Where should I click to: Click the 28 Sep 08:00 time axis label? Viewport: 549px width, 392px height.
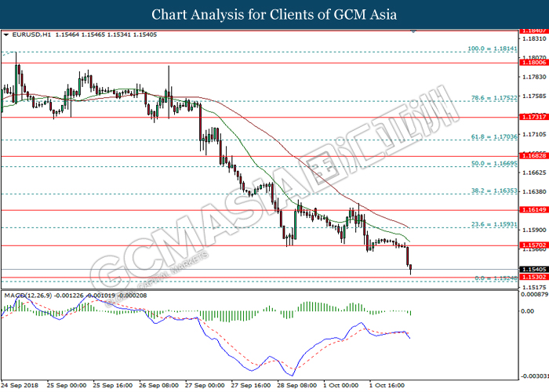tap(297, 386)
